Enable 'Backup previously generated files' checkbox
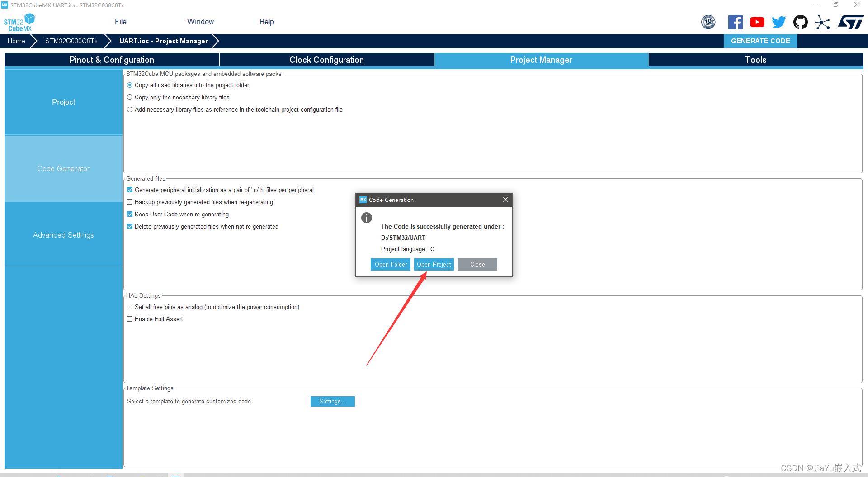 click(x=130, y=202)
